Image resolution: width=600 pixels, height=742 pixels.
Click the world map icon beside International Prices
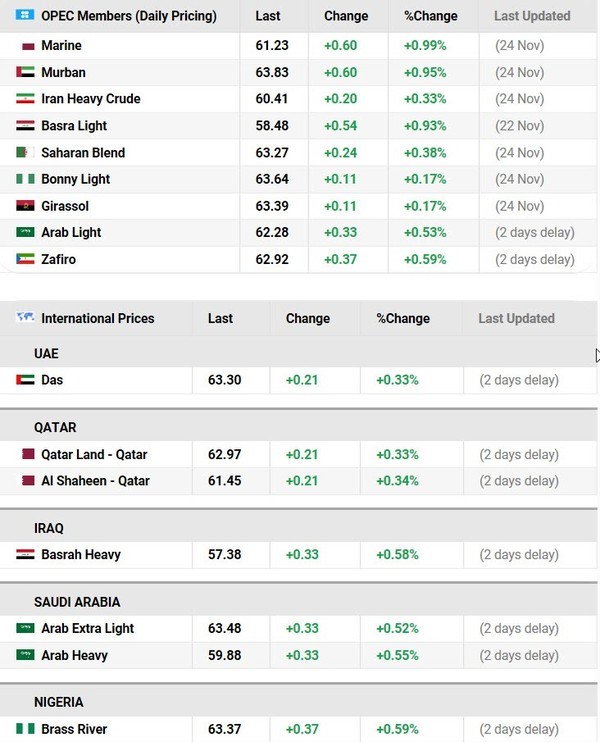pos(25,318)
